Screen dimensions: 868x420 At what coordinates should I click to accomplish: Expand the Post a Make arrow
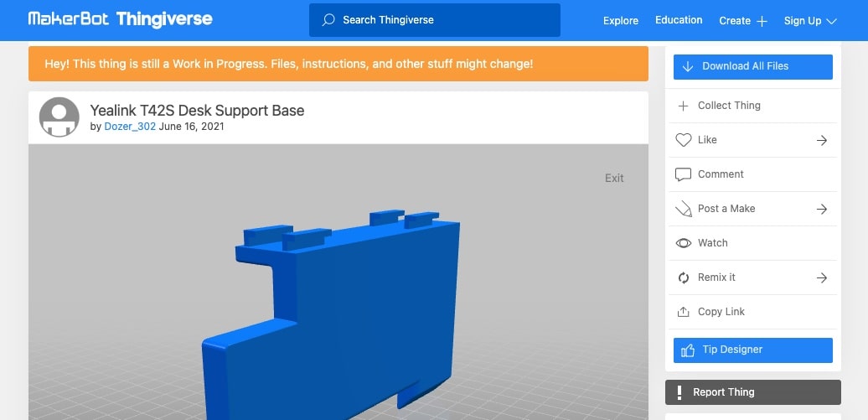(822, 209)
